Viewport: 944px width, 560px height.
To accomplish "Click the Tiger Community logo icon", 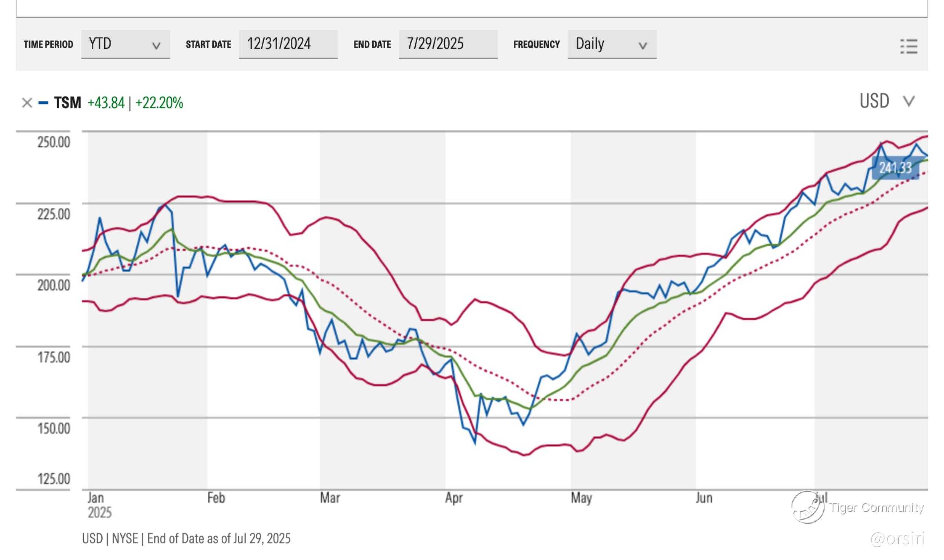I will (807, 507).
